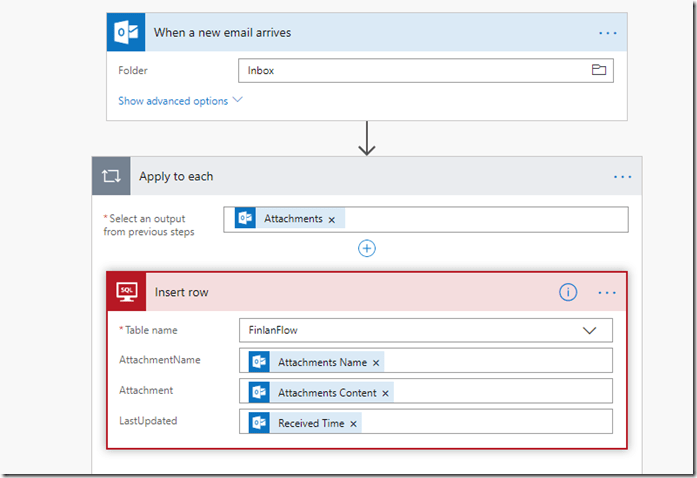This screenshot has width=697, height=478.
Task: Open the ellipsis menu on email trigger
Action: [608, 33]
